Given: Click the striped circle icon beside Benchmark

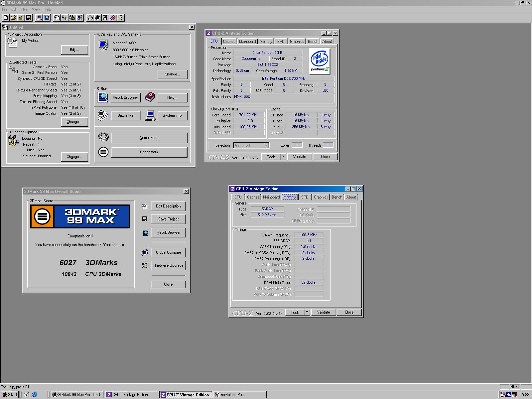Looking at the screenshot, I should tap(103, 152).
